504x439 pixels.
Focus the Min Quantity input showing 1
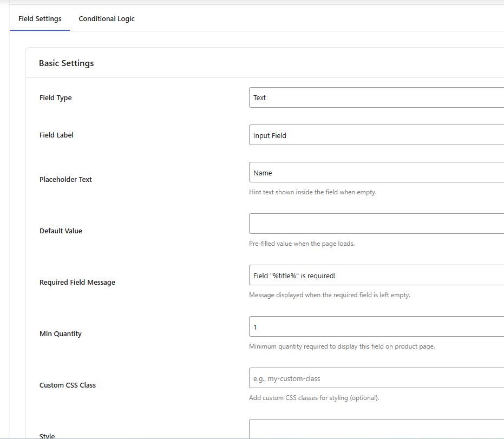click(x=376, y=326)
